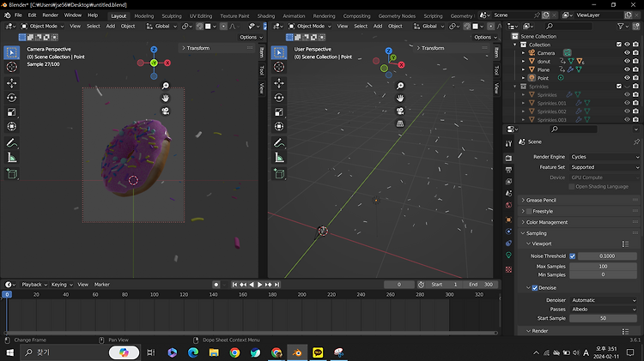The image size is (644, 361).
Task: Select the Rotate tool in left viewport
Action: coord(11,98)
